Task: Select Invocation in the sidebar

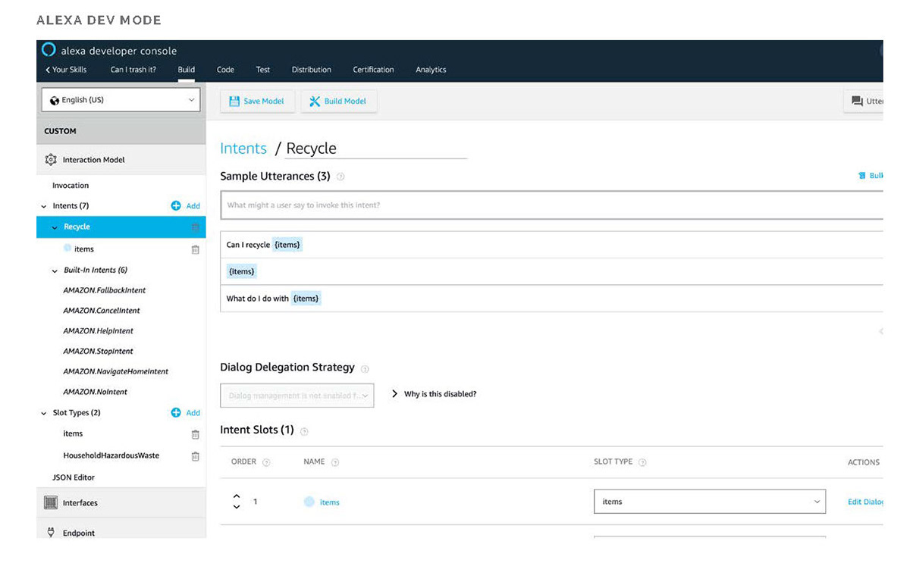Action: [71, 186]
